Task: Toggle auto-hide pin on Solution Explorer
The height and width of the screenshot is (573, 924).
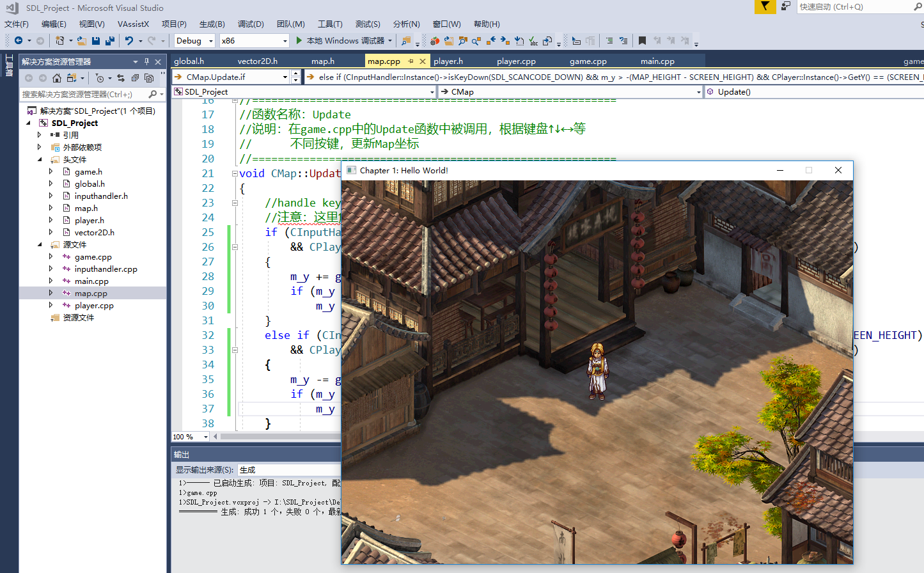Action: pos(146,62)
